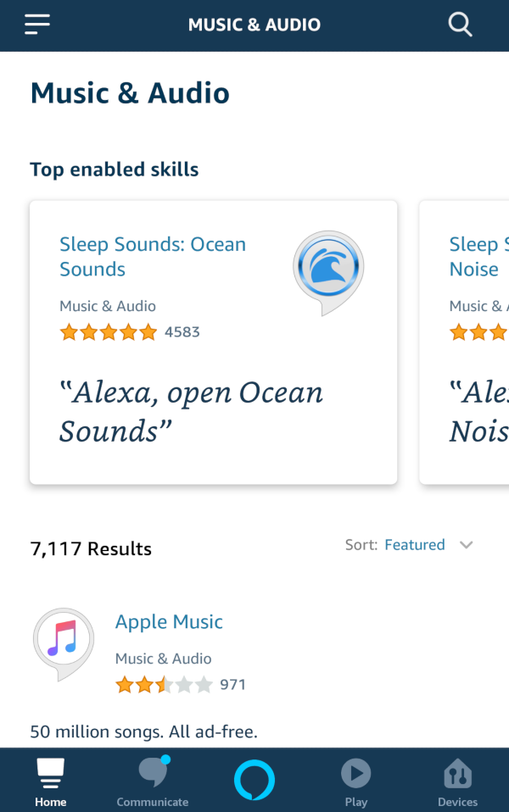Expand the Sort dropdown chevron
509x812 pixels.
tap(467, 545)
